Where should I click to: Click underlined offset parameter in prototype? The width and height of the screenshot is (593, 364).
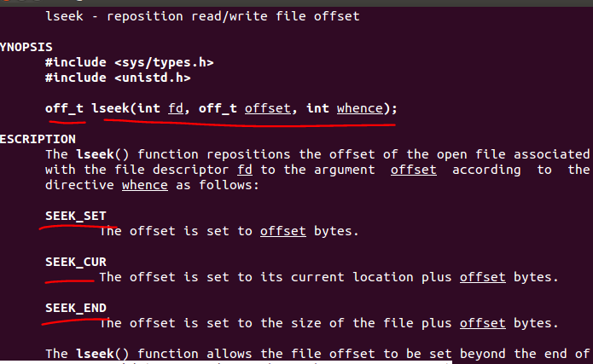(x=267, y=108)
